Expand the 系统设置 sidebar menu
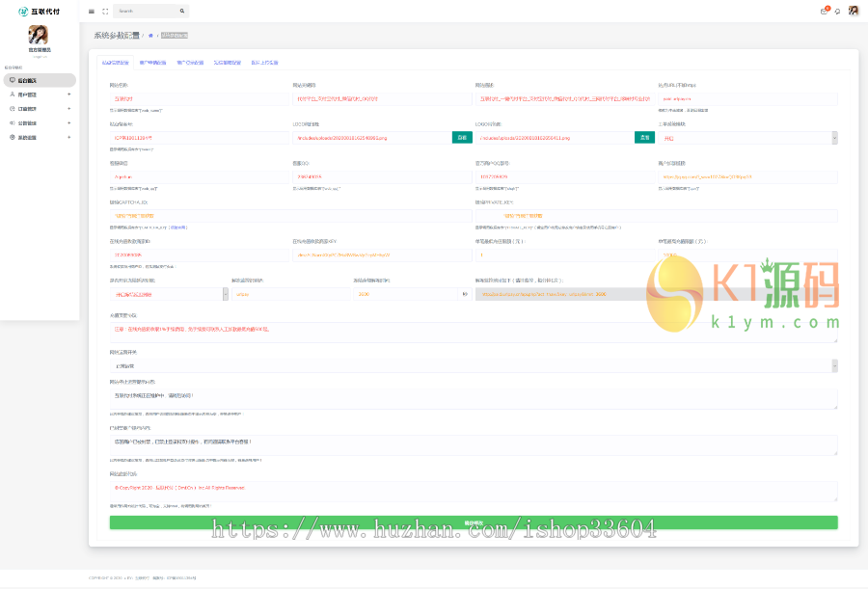 click(x=39, y=138)
